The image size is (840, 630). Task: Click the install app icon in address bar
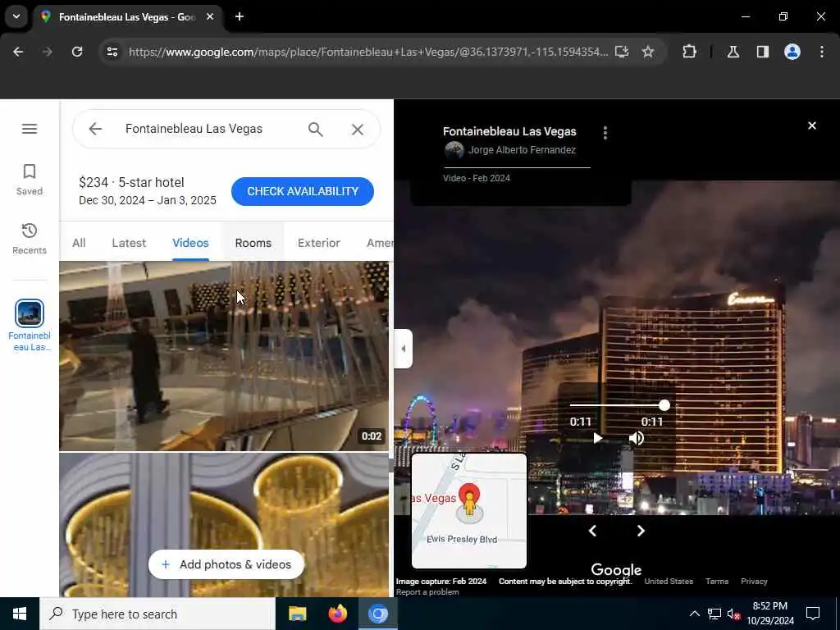pyautogui.click(x=622, y=52)
